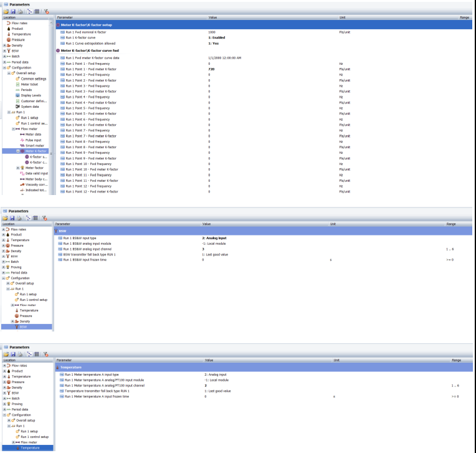This screenshot has width=476, height=453.
Task: Expand Flow rates node in BSW panel tree
Action: point(4,229)
